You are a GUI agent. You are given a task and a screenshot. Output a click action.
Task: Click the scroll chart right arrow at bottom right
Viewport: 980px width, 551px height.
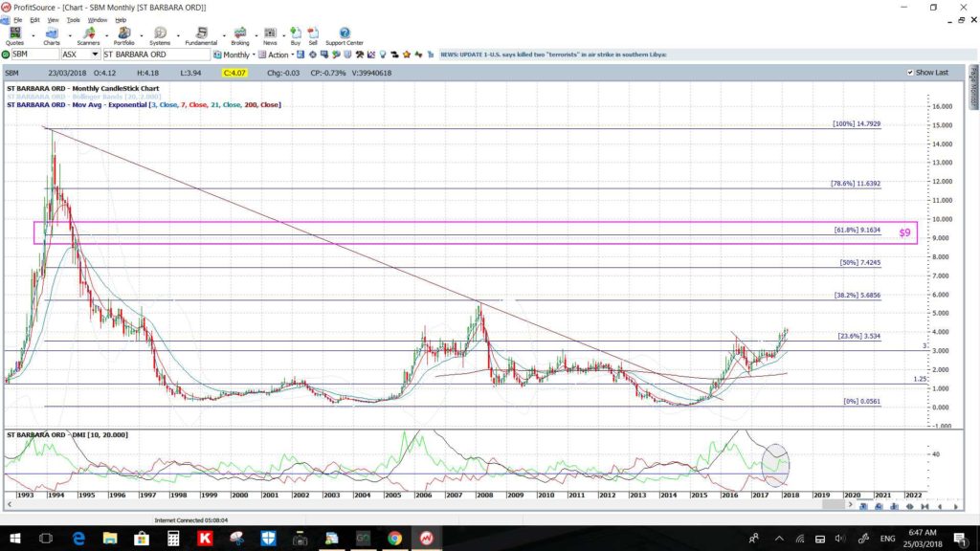pos(956,507)
